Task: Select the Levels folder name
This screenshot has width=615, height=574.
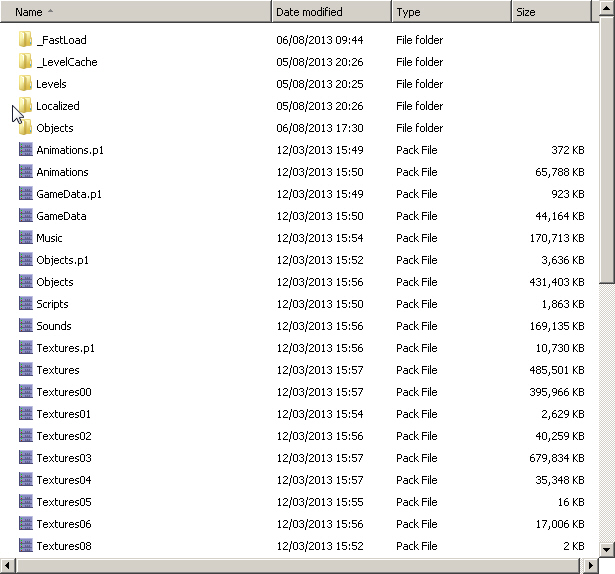Action: tap(51, 84)
